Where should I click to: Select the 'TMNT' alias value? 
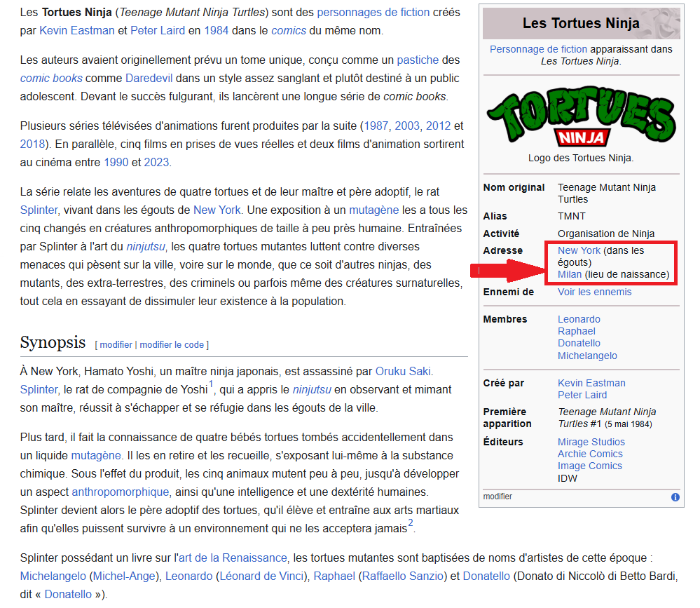[x=571, y=216]
